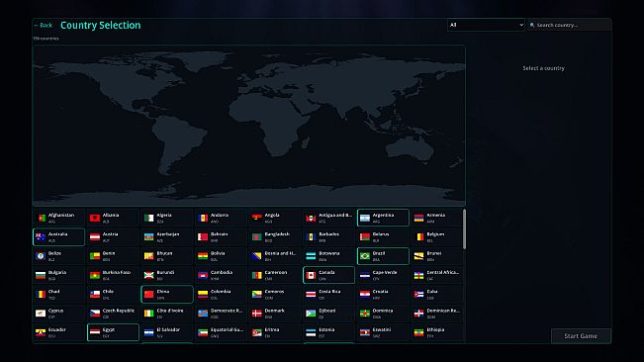Click the Barbados flag icon
The image size is (644, 362).
[311, 236]
